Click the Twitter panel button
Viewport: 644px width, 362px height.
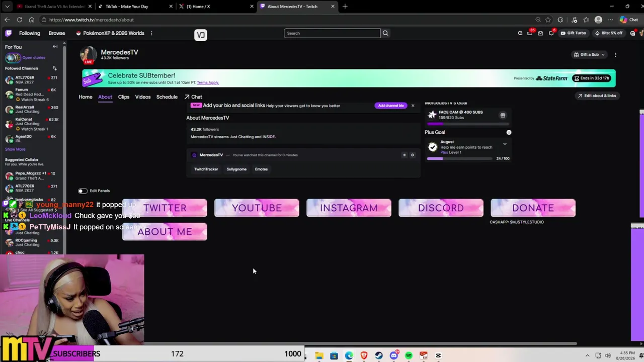(x=165, y=208)
